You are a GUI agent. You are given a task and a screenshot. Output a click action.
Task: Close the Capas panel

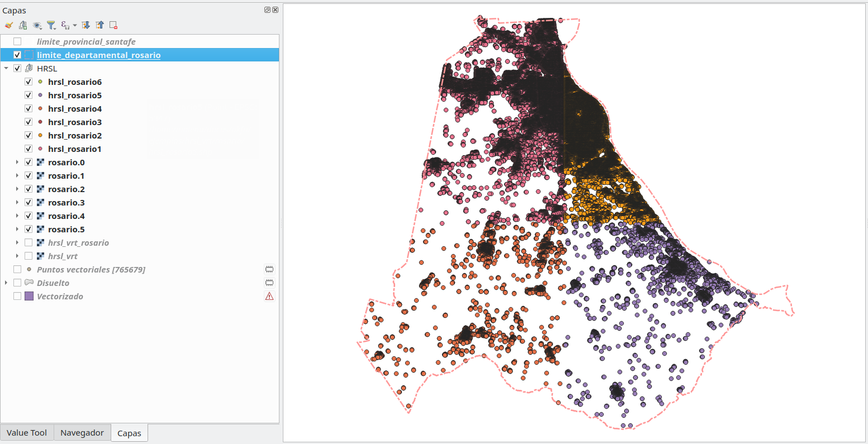pos(275,10)
